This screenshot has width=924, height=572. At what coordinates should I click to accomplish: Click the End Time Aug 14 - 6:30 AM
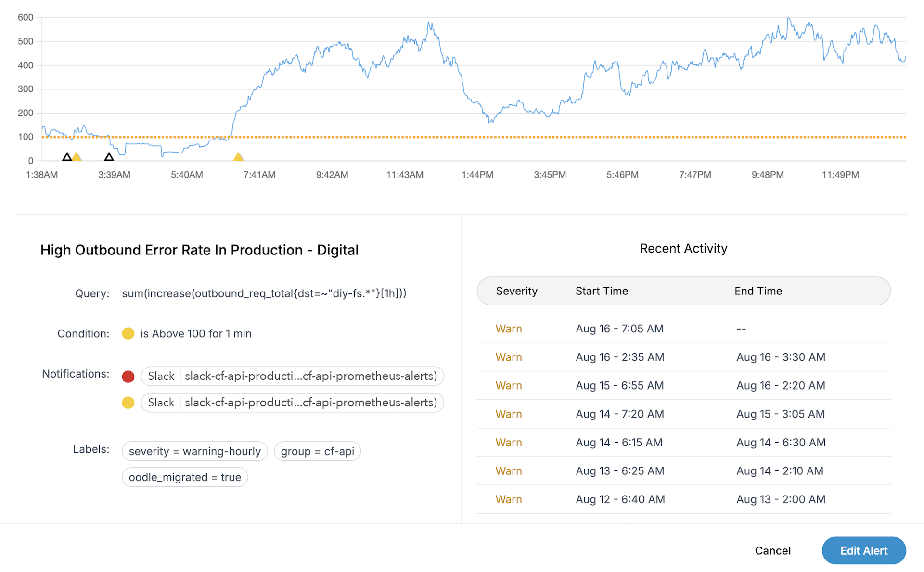pyautogui.click(x=781, y=442)
